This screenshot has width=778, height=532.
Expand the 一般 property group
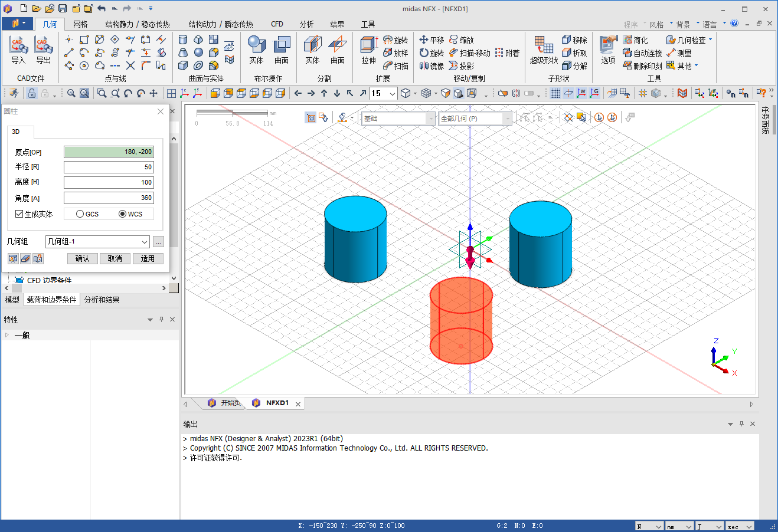click(x=6, y=335)
